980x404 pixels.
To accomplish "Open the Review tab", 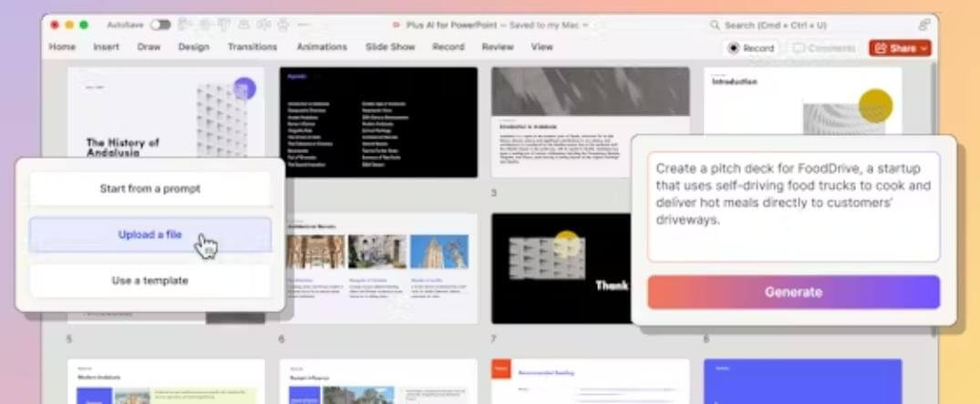I will point(498,47).
